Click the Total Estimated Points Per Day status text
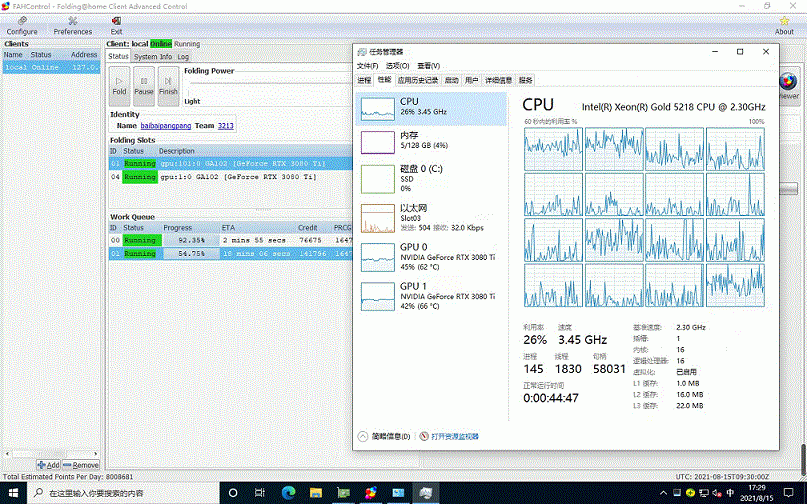807x504 pixels. click(x=68, y=477)
